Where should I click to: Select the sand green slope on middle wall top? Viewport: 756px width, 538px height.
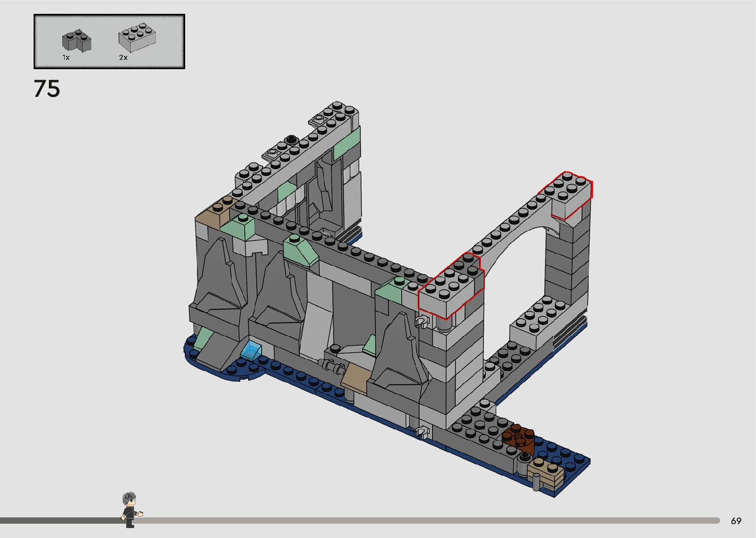coord(300,251)
